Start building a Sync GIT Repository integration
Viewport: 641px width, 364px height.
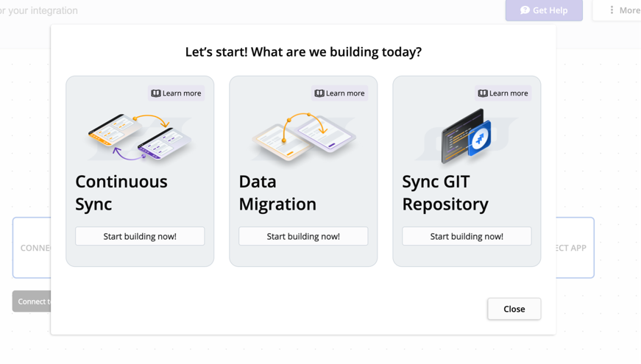coord(467,236)
